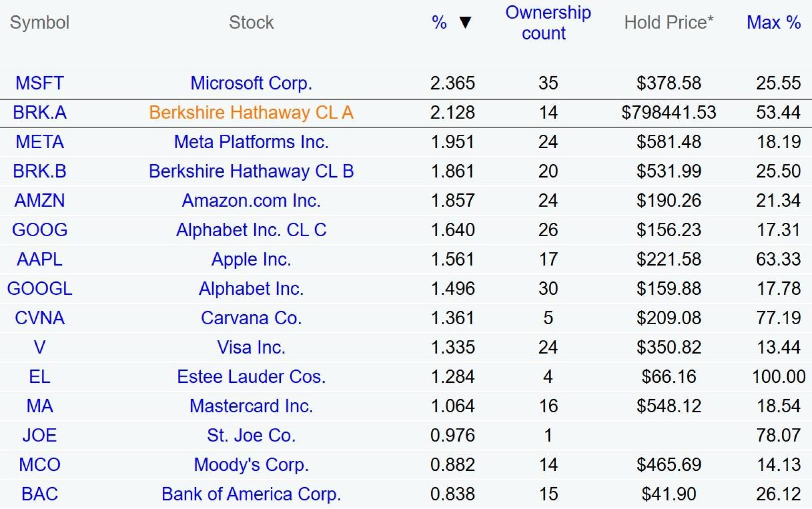Image resolution: width=812 pixels, height=509 pixels.
Task: Open Carvana Co. stock page
Action: (x=251, y=318)
